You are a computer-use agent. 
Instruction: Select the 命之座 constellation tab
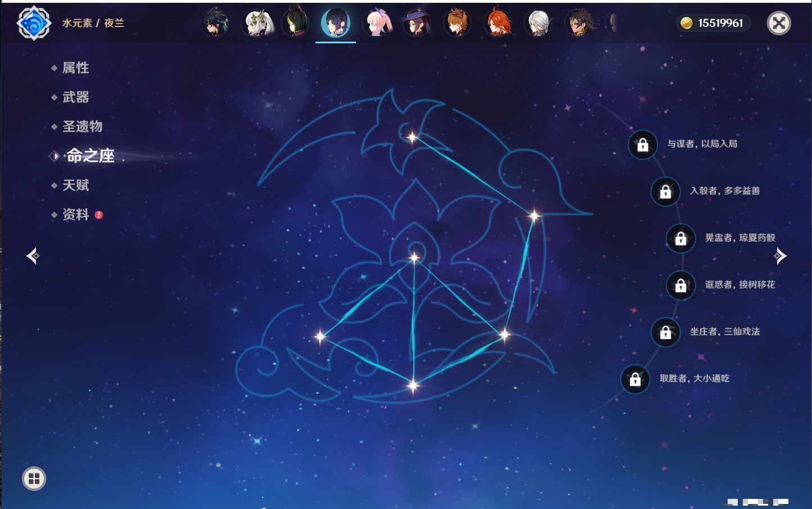(90, 156)
